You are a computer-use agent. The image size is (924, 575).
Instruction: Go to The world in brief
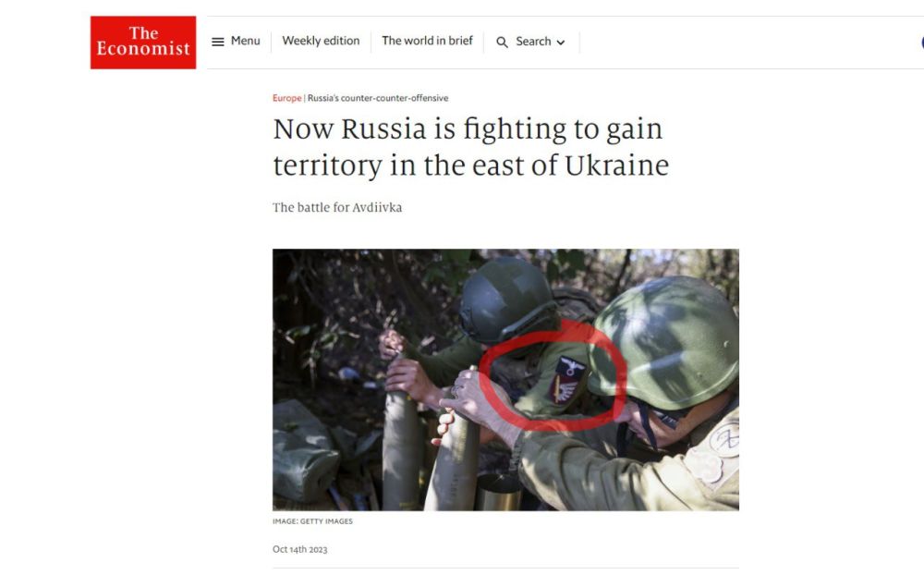[427, 41]
